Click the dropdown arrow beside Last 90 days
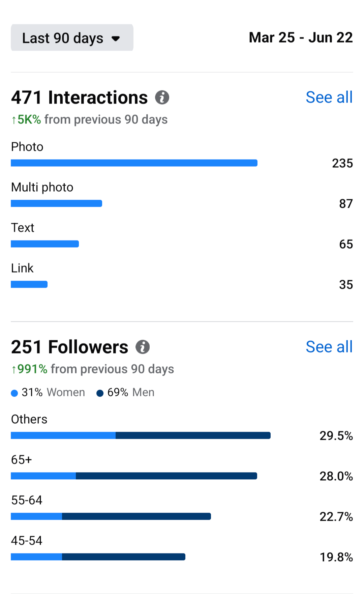 116,38
